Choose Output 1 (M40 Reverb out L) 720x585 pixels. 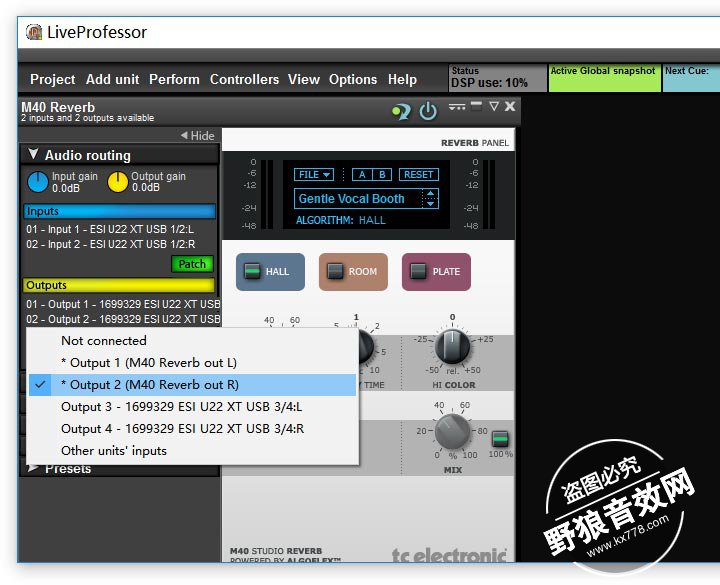point(192,363)
